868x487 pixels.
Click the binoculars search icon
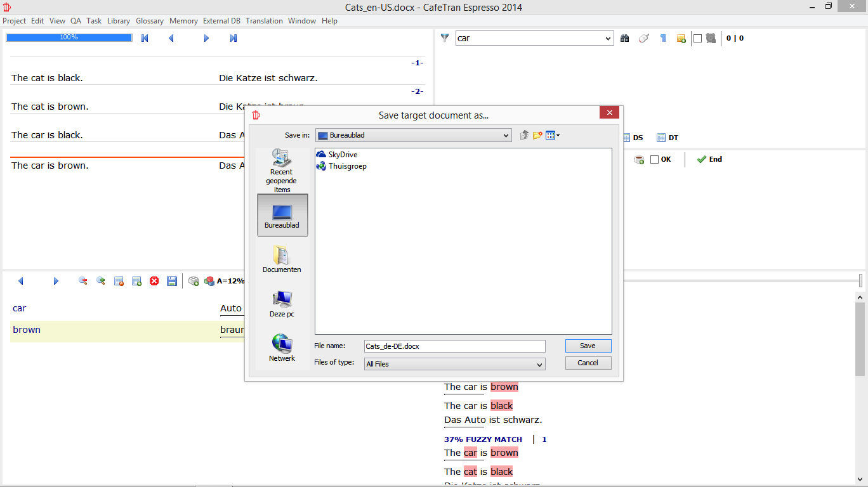pos(625,38)
